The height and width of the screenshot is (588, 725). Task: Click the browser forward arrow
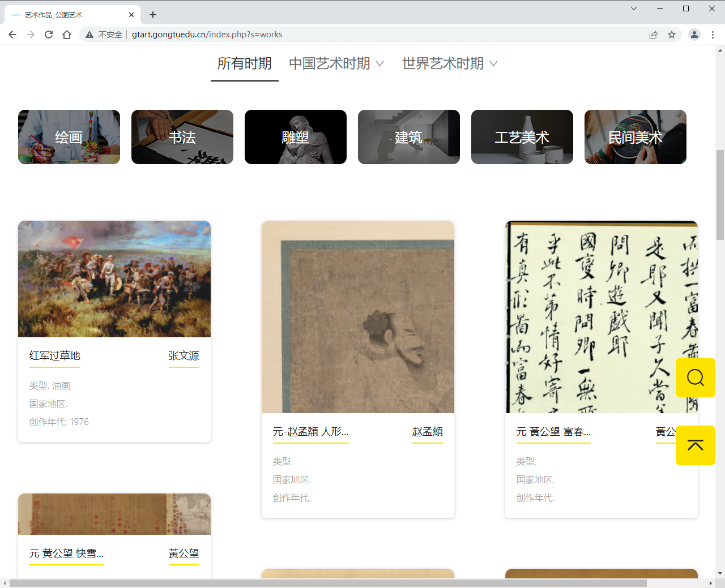[x=31, y=35]
